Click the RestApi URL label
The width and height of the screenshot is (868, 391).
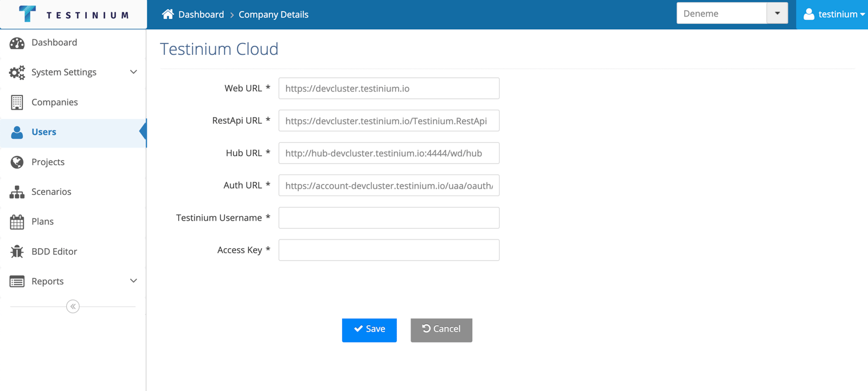tap(241, 121)
